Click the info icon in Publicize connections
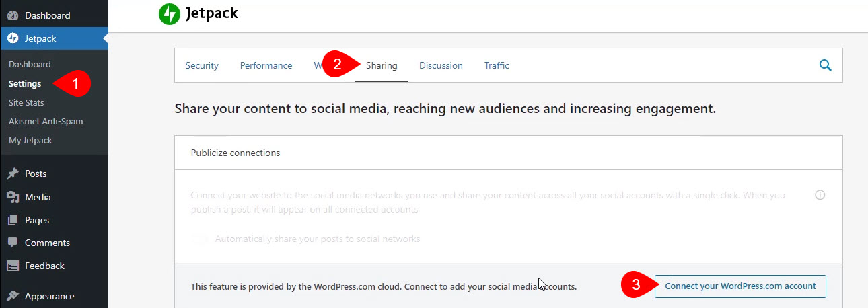Viewport: 868px width, 308px height. [820, 195]
